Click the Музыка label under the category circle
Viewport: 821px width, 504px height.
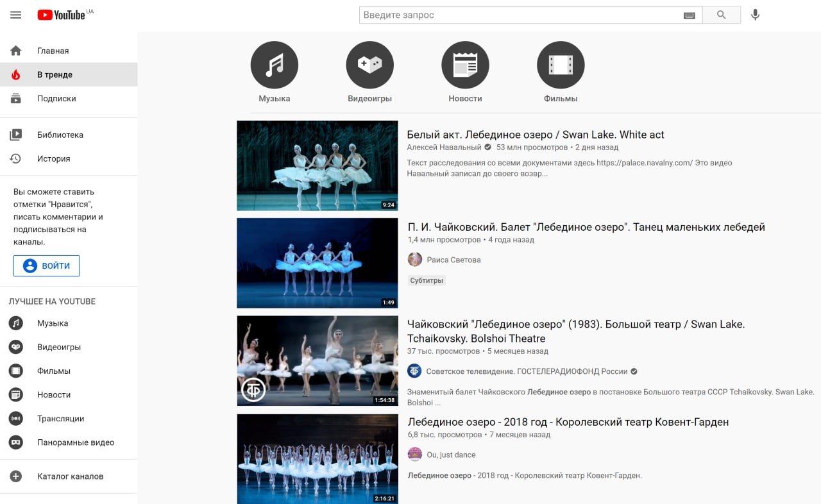pyautogui.click(x=275, y=99)
